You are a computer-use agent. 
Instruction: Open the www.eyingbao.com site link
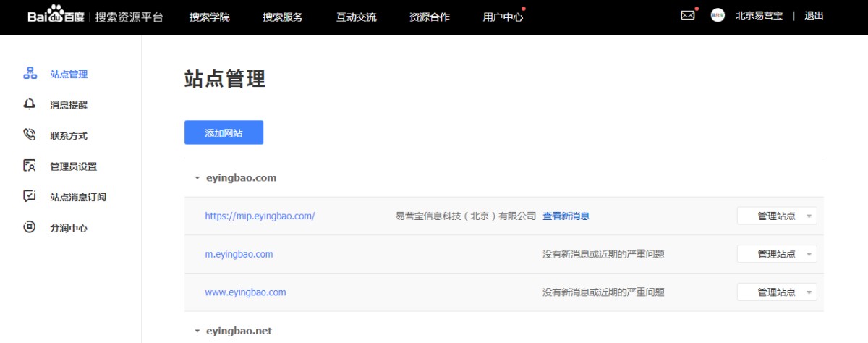click(245, 292)
